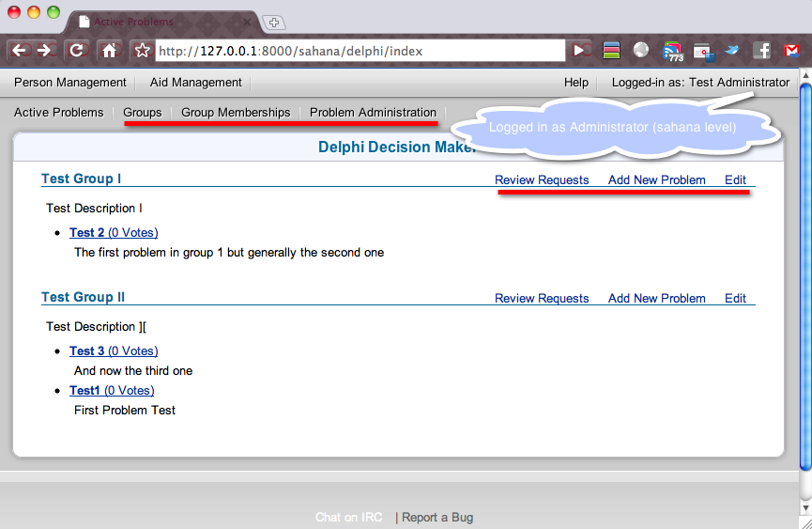
Task: Open a new tab with plus button
Action: pyautogui.click(x=274, y=23)
